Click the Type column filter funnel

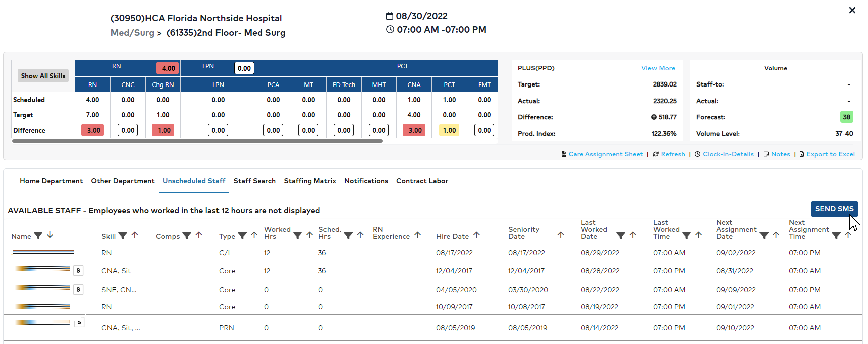[242, 235]
